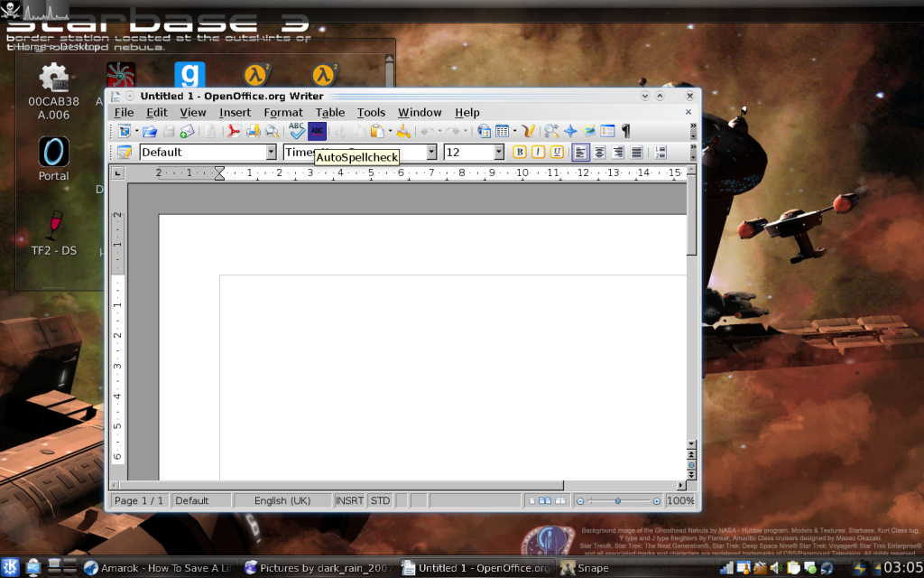Screen dimensions: 924x578
Task: Click the zoom out minus button
Action: point(580,500)
